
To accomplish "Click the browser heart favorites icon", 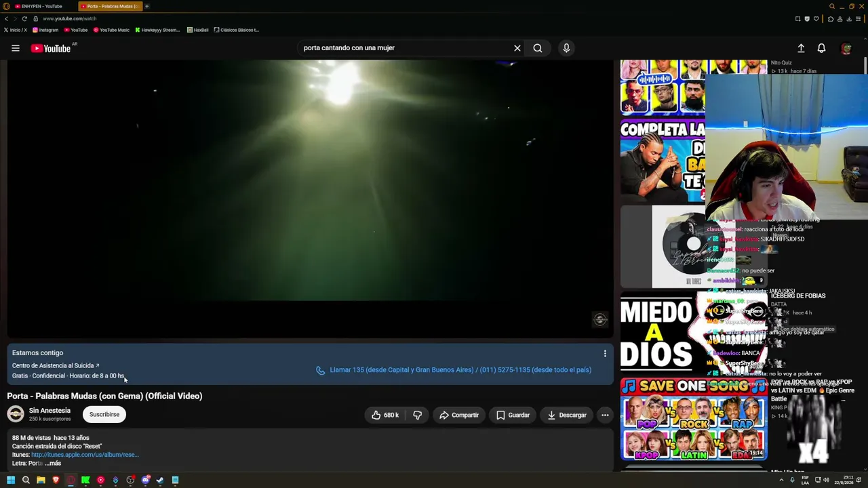I will click(x=816, y=18).
